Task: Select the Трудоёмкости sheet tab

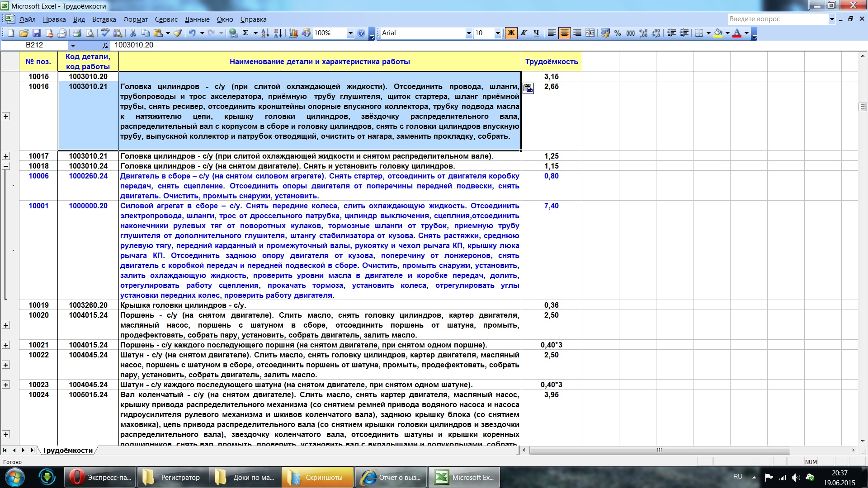Action: coord(67,450)
